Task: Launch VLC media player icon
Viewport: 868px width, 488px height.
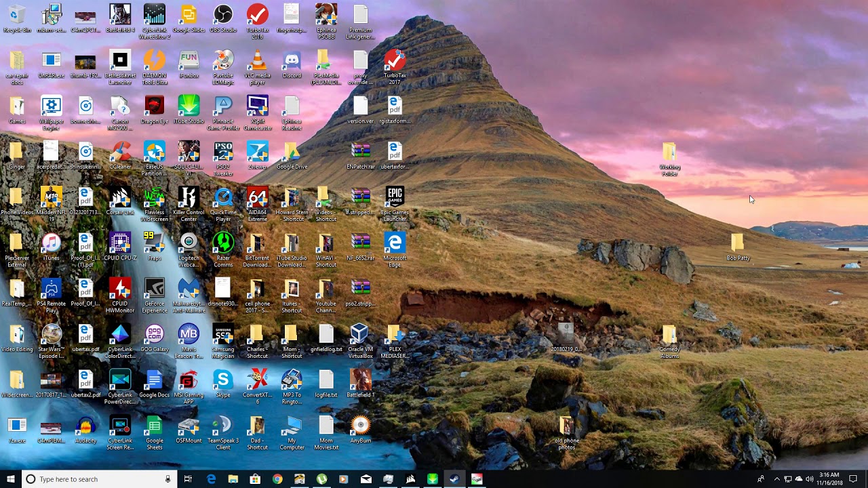Action: [257, 68]
